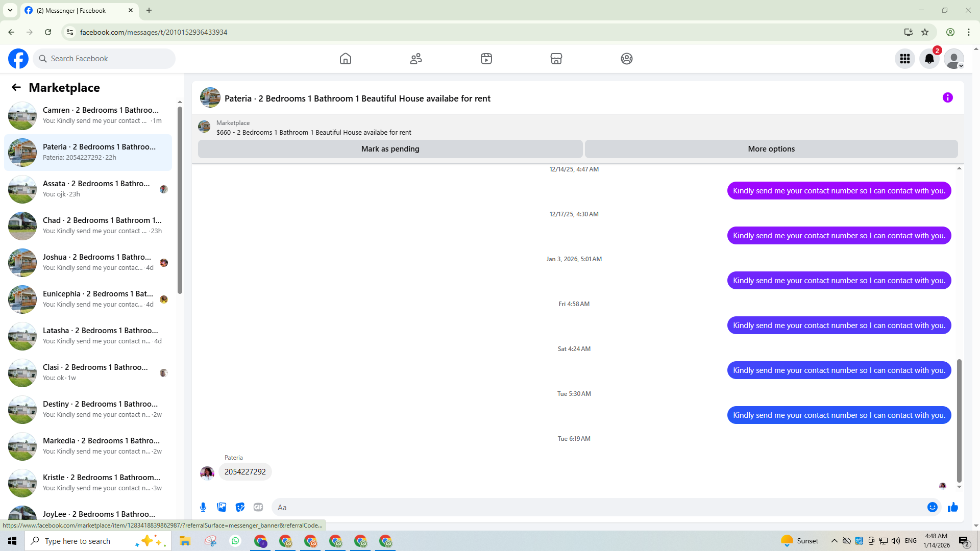The width and height of the screenshot is (980, 551).
Task: Open Facebook notifications bell
Action: (x=929, y=59)
